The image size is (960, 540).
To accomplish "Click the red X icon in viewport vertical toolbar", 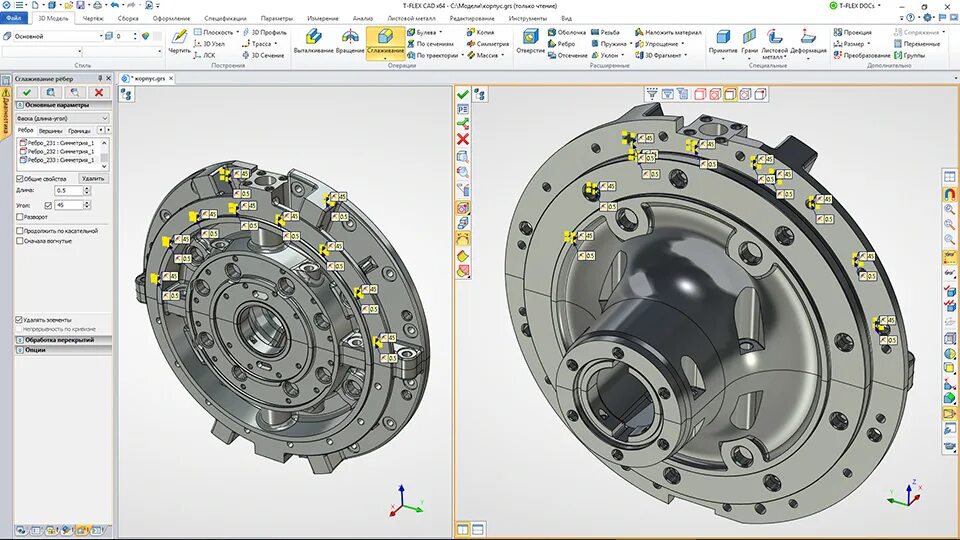I will click(463, 140).
